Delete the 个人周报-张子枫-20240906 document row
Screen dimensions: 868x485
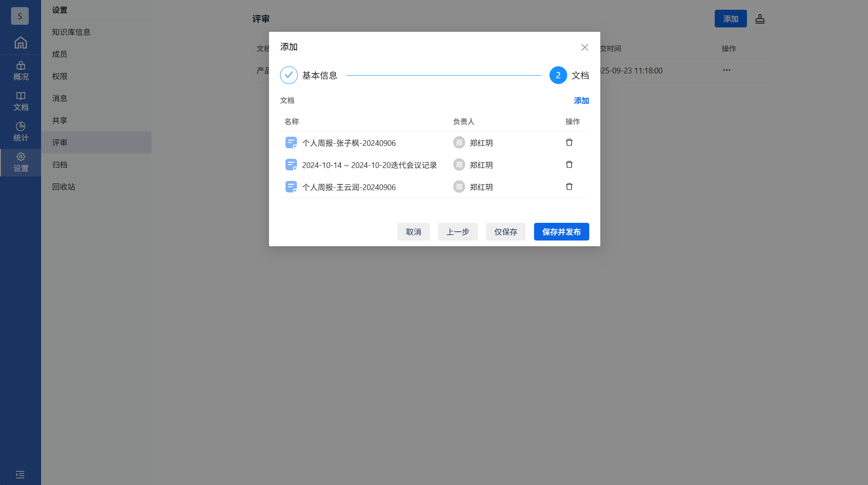pyautogui.click(x=569, y=142)
